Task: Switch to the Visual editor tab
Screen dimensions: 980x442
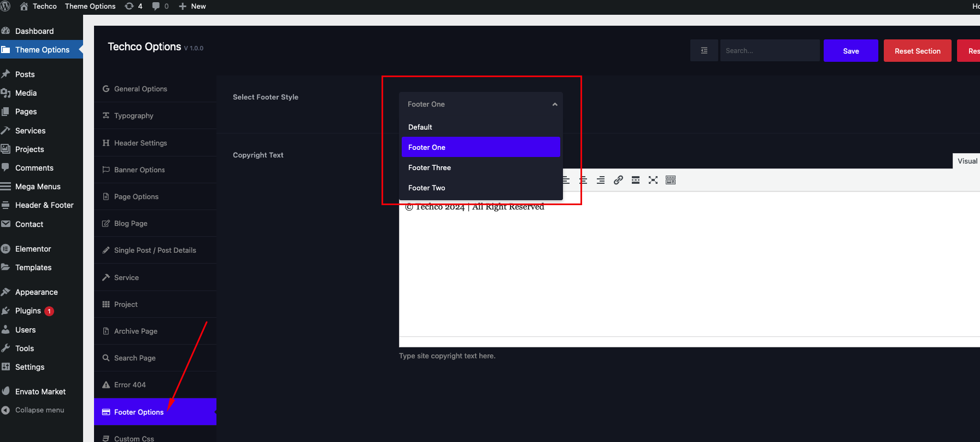Action: (967, 161)
